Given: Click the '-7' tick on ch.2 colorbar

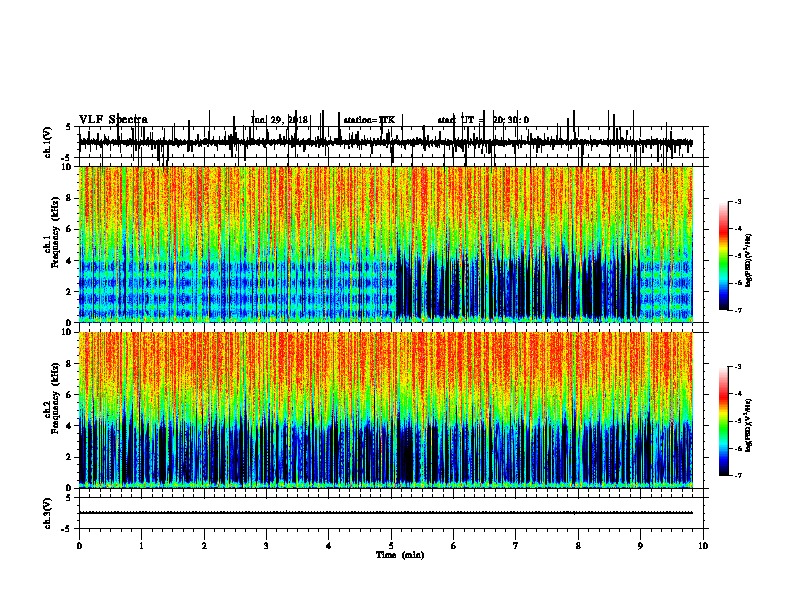Looking at the screenshot, I should [737, 475].
